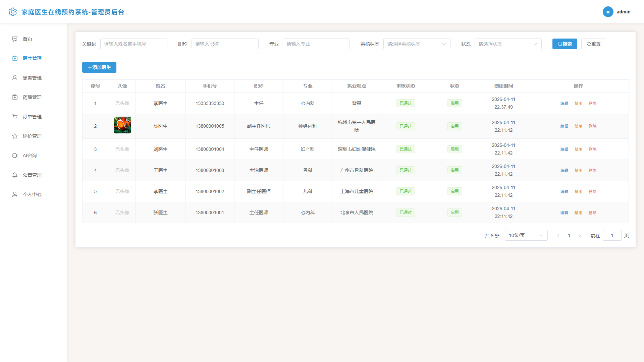Click the 公告管理 bell icon
This screenshot has width=644, height=362.
[15, 175]
